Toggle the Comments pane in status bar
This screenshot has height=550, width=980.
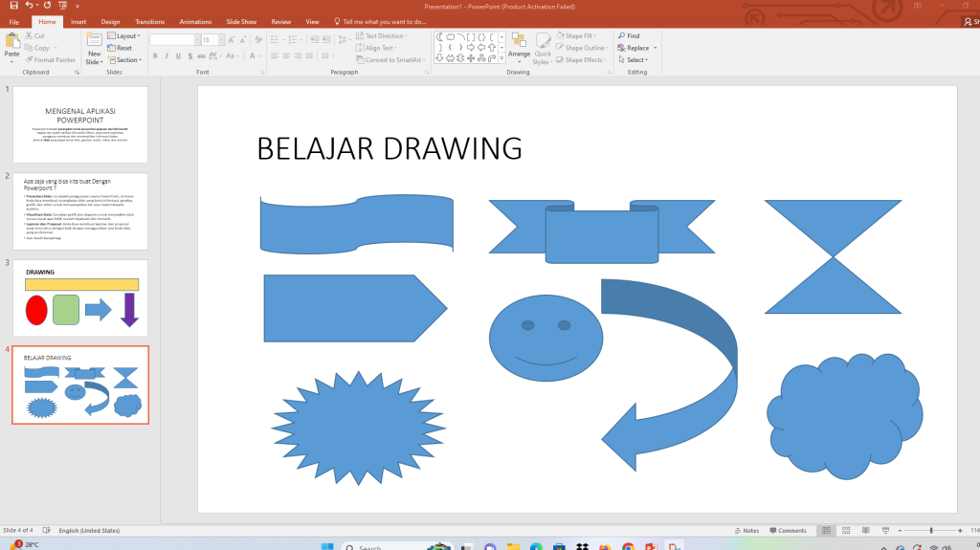pyautogui.click(x=788, y=530)
